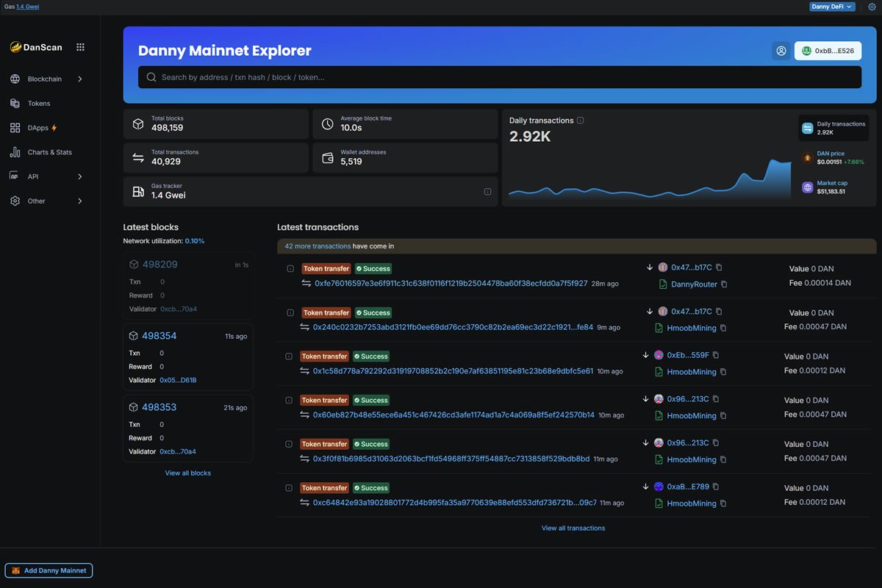Image resolution: width=882 pixels, height=588 pixels.
Task: Click the gas tracker info icon
Action: [487, 191]
